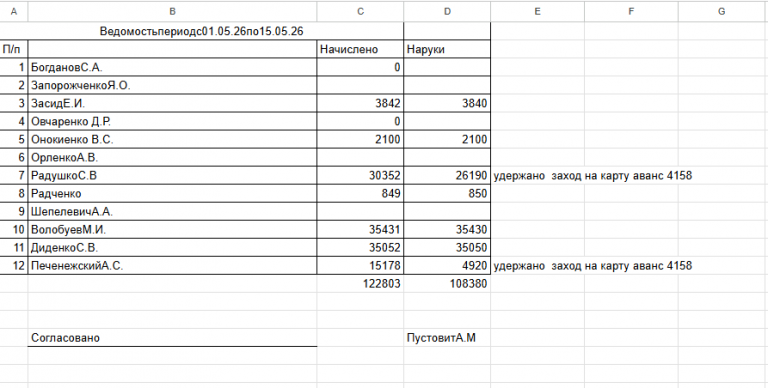Click the value 35431 for ВолобуевМ.И.
Viewport: 768px width, 388px height.
[360, 230]
